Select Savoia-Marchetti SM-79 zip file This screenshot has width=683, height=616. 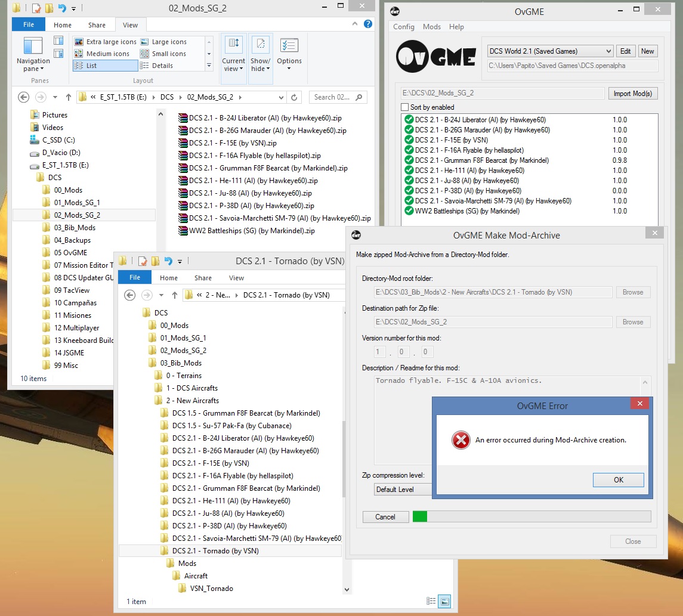point(274,218)
